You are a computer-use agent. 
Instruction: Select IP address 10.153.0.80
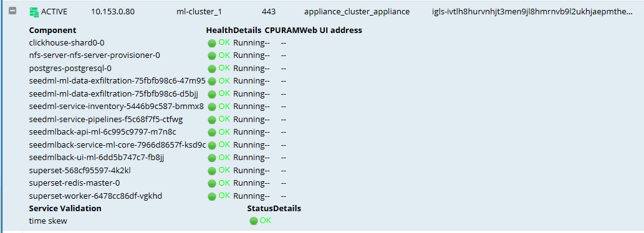113,12
